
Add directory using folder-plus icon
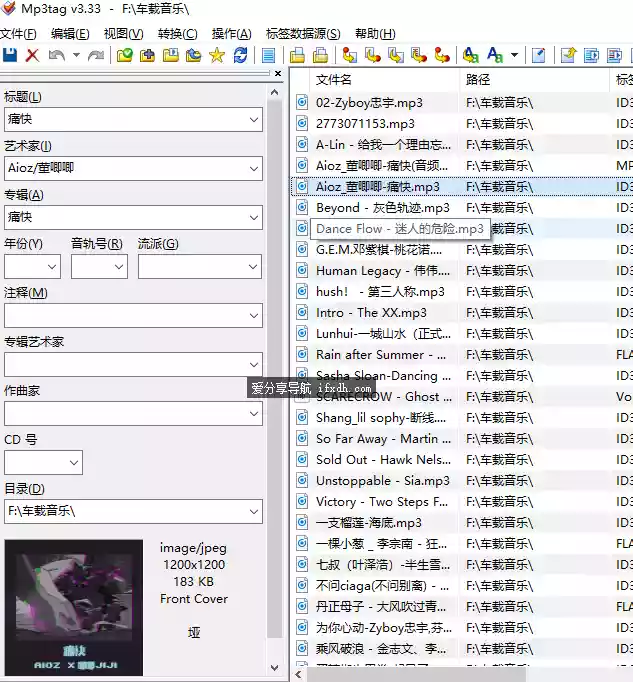[147, 55]
